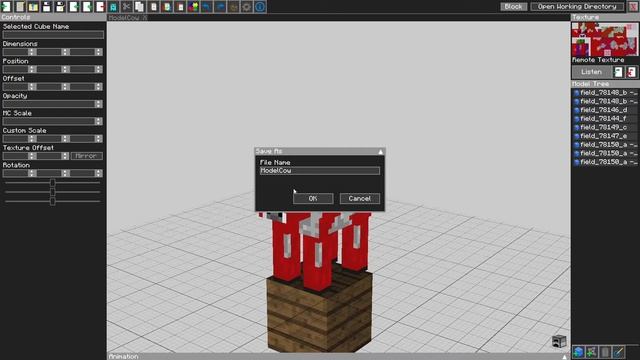Click the Clear Texture red icon
Image resolution: width=640 pixels, height=360 pixels.
click(631, 72)
